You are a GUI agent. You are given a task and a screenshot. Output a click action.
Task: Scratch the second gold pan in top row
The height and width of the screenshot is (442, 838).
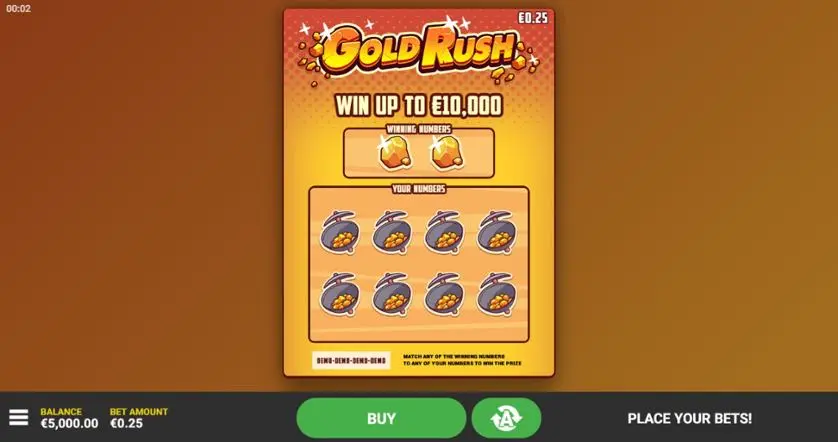click(392, 232)
